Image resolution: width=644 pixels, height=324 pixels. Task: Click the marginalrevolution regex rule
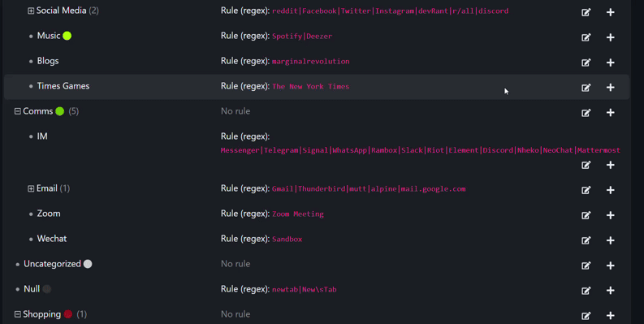coord(311,61)
